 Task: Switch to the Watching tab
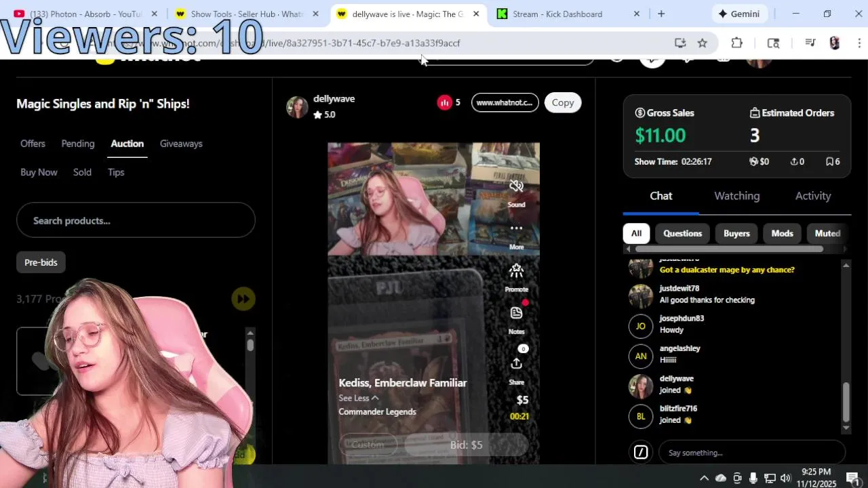[737, 196]
